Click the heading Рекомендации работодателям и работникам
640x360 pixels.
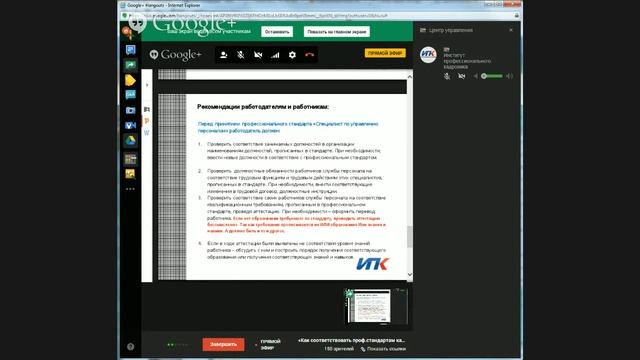tap(263, 107)
